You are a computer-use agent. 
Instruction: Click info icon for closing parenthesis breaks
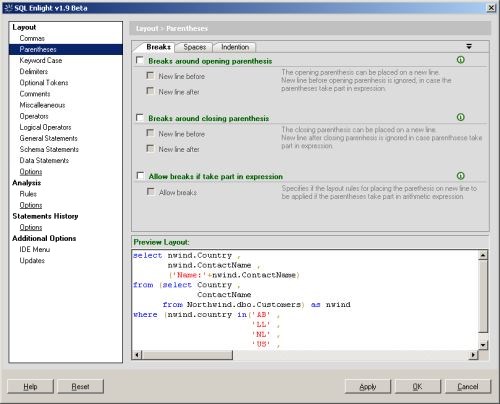pos(460,117)
